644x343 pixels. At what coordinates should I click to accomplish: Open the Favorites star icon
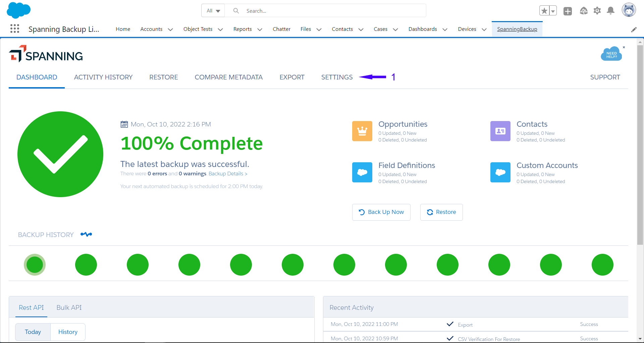pos(544,11)
